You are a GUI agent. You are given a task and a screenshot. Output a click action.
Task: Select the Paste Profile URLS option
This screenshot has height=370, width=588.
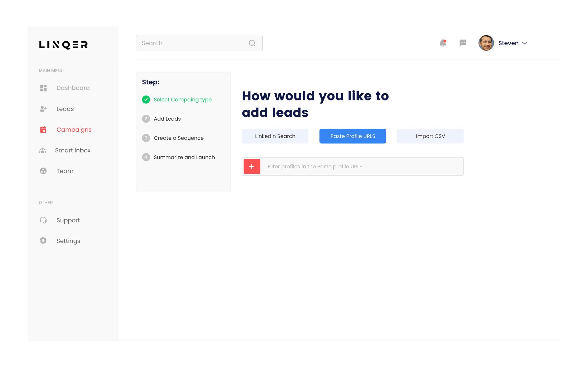[353, 136]
